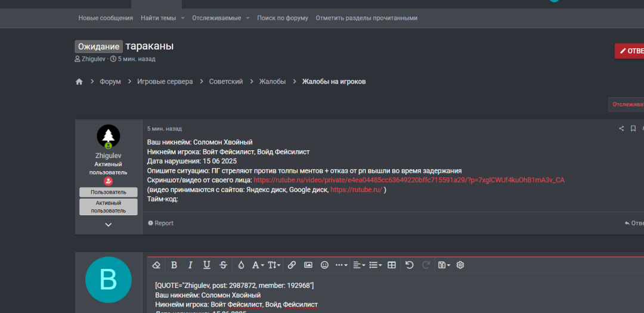Insert a table in the editor

coord(392,265)
